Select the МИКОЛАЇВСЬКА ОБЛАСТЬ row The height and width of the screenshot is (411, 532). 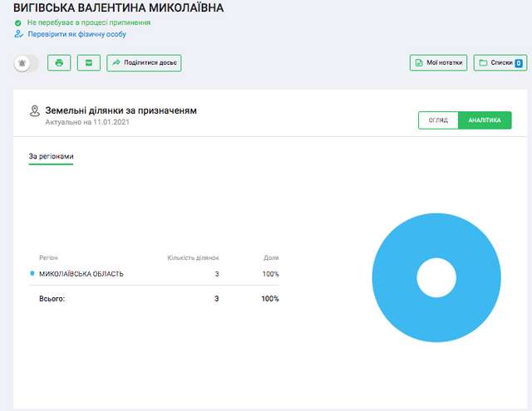pyautogui.click(x=81, y=274)
